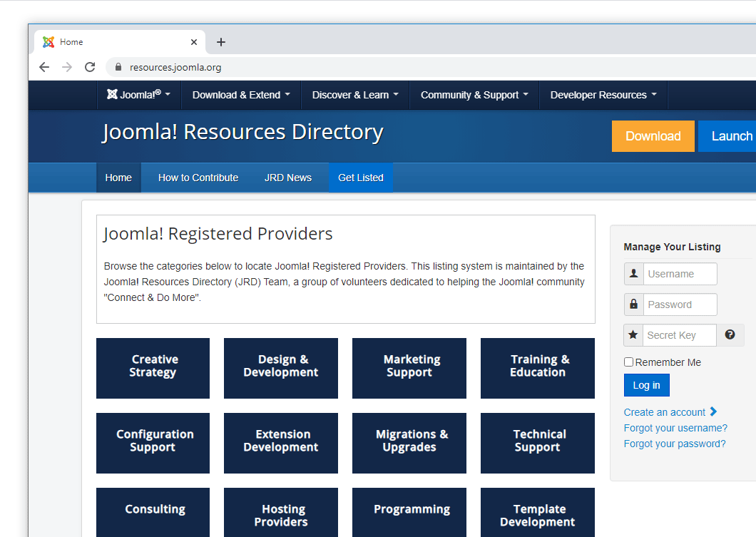The width and height of the screenshot is (756, 537).
Task: Open the JRD News tab
Action: pos(288,178)
